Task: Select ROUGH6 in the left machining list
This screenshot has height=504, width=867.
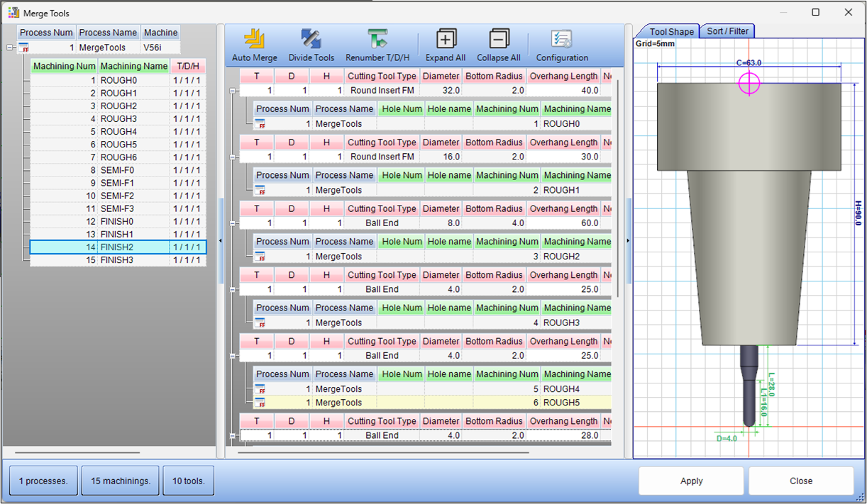Action: 118,157
